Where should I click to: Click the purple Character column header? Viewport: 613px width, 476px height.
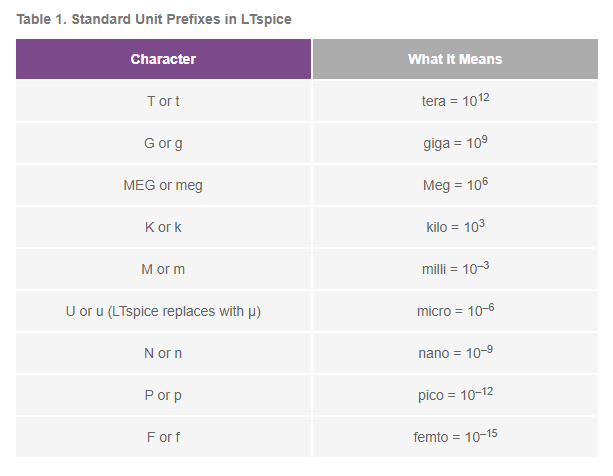pyautogui.click(x=163, y=59)
